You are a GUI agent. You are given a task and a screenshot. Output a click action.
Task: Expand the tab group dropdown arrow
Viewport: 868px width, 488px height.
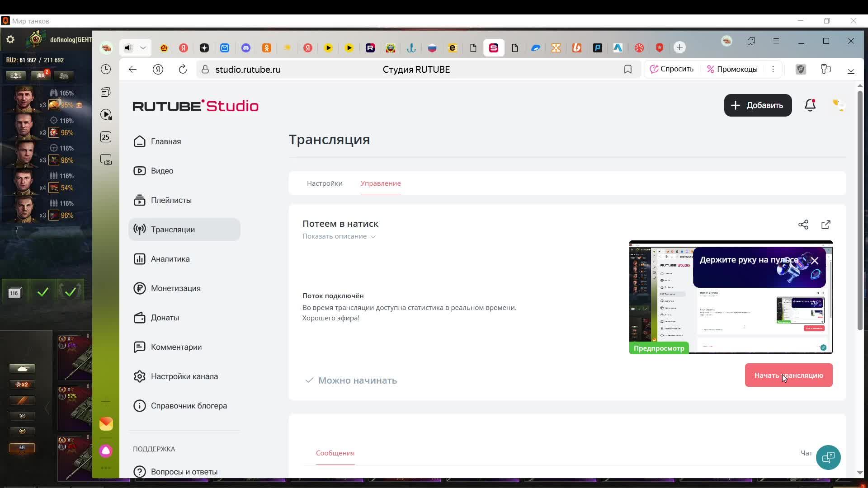click(x=143, y=47)
